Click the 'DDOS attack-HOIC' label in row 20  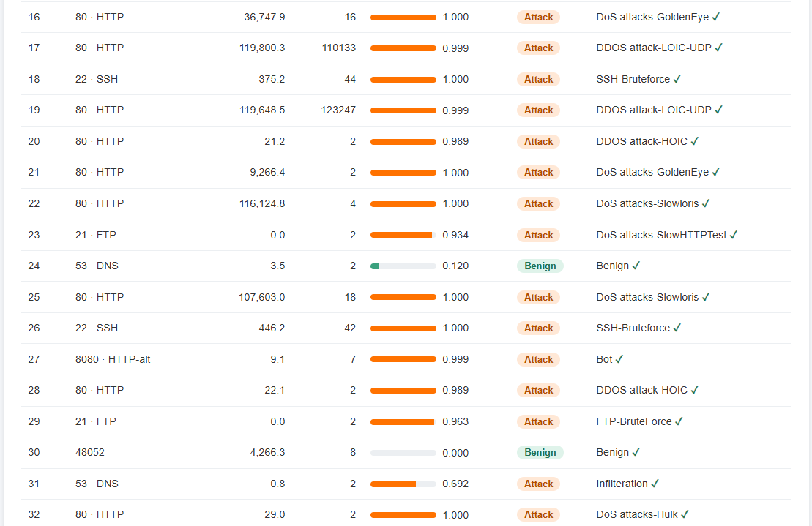point(642,141)
